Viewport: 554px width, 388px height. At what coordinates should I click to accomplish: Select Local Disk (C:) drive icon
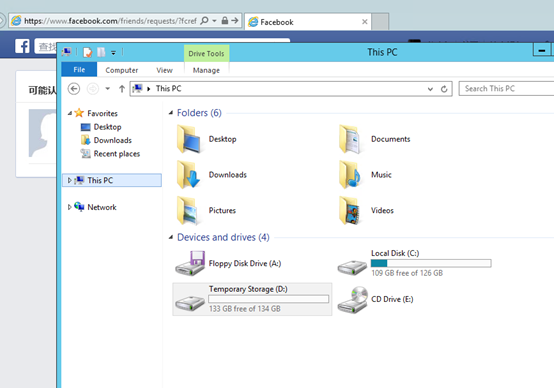(x=352, y=268)
